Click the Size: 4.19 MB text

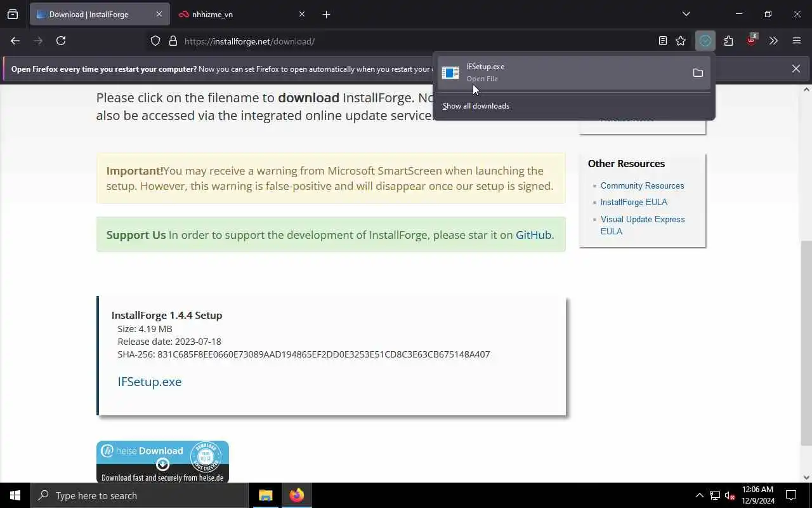point(145,328)
